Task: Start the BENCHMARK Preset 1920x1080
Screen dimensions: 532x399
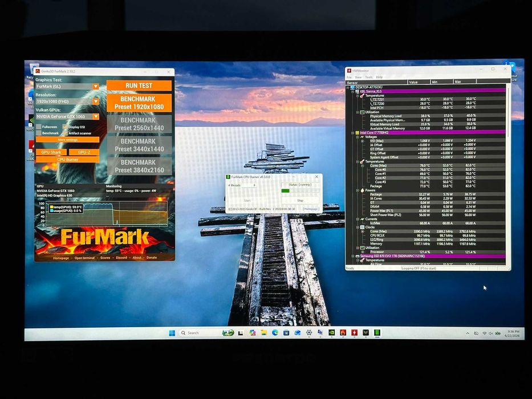Action: (139, 103)
